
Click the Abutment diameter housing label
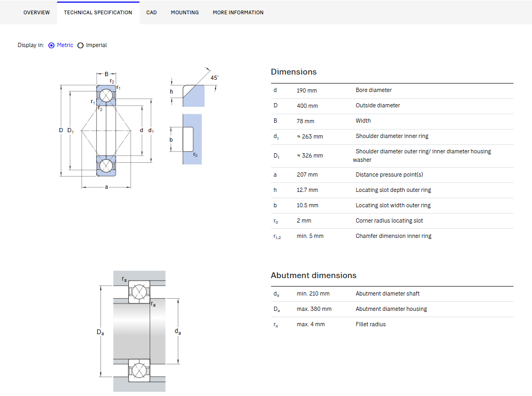click(x=391, y=309)
